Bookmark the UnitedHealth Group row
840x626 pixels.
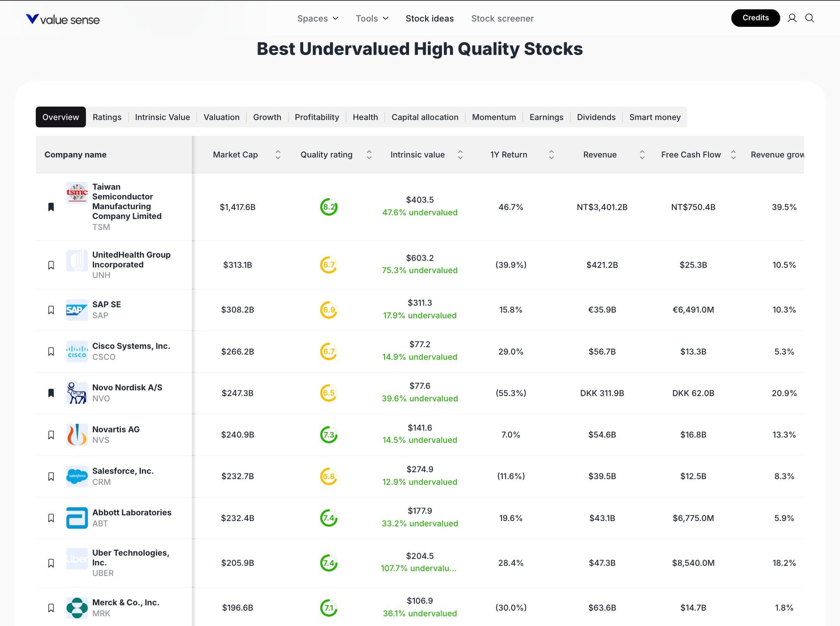coord(51,265)
